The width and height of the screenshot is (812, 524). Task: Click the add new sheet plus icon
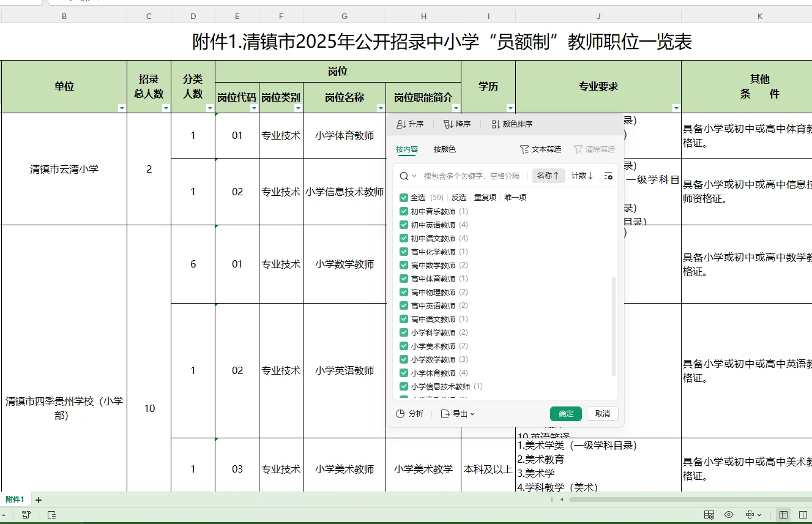pos(39,500)
